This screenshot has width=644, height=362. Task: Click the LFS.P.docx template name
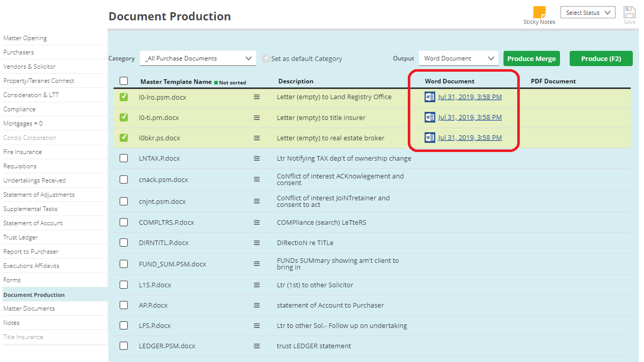[x=155, y=325]
